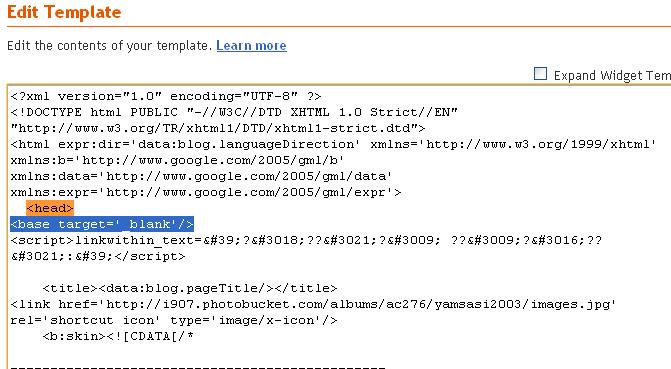Click the title data:blog.pageTitle line
671x369 pixels.
pyautogui.click(x=190, y=288)
